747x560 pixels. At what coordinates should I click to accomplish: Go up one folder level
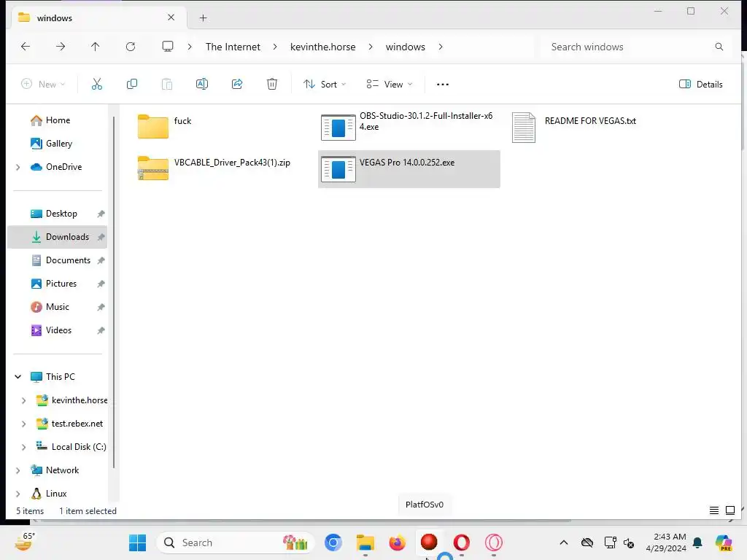click(x=96, y=47)
